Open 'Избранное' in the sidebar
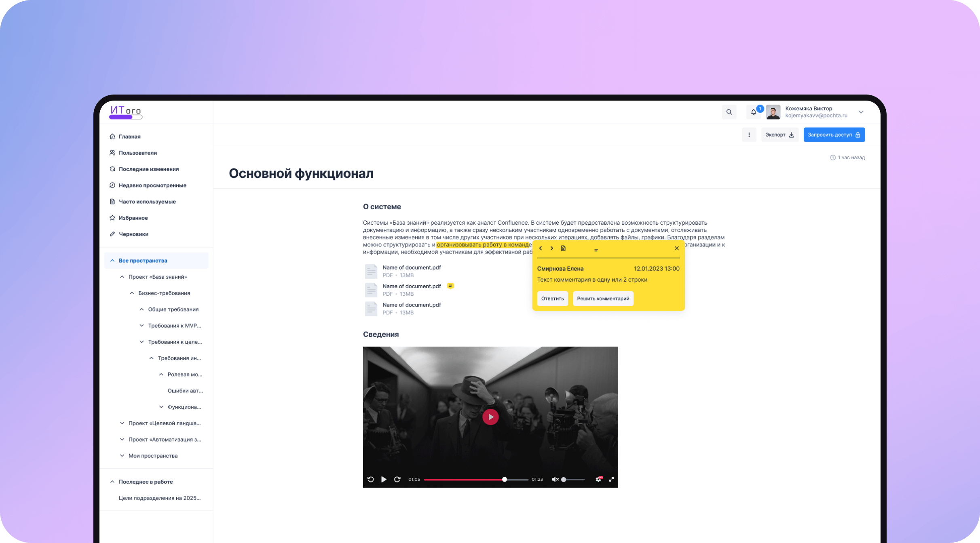Viewport: 980px width, 543px height. [133, 218]
